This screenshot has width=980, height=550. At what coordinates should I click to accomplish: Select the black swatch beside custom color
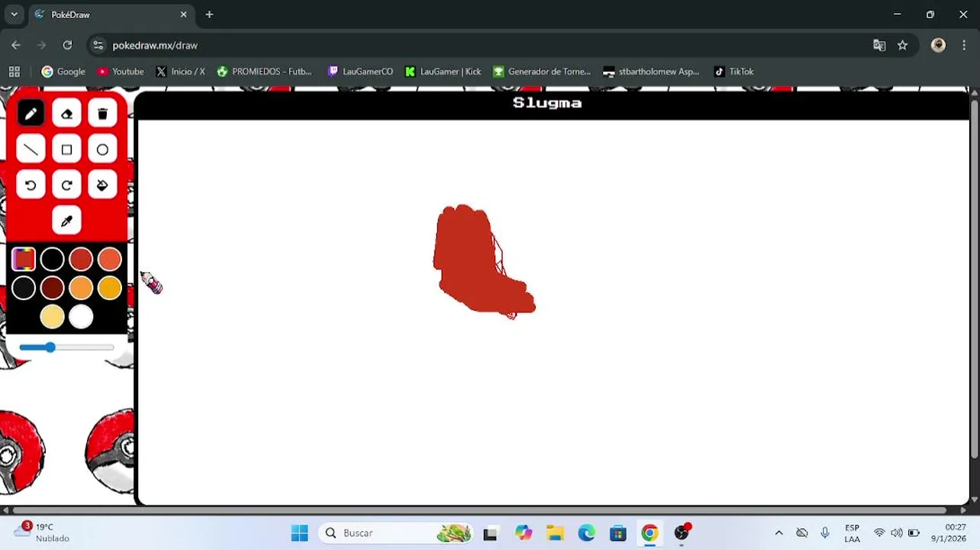52,260
